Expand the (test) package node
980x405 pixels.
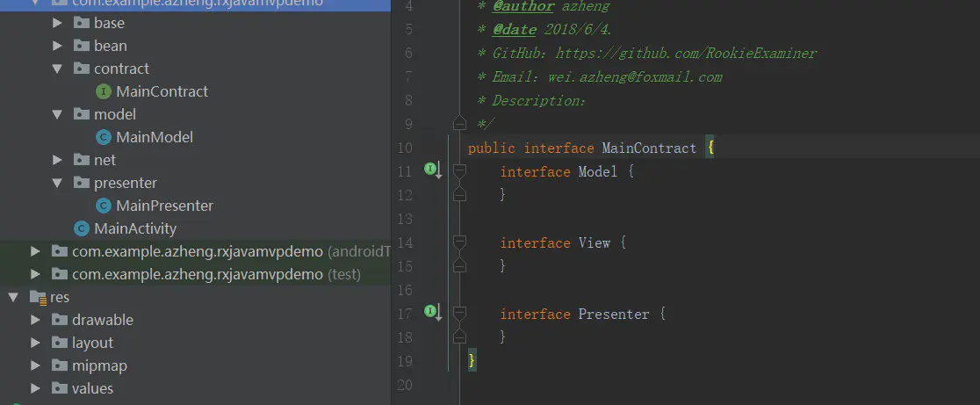click(36, 274)
